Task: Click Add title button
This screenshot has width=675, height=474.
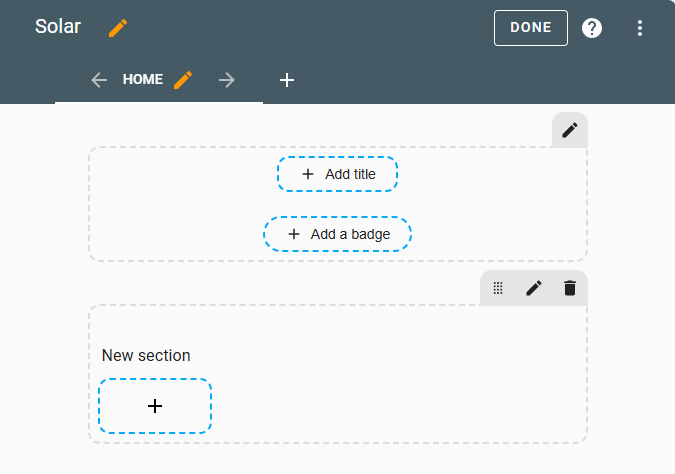Action: coord(337,174)
